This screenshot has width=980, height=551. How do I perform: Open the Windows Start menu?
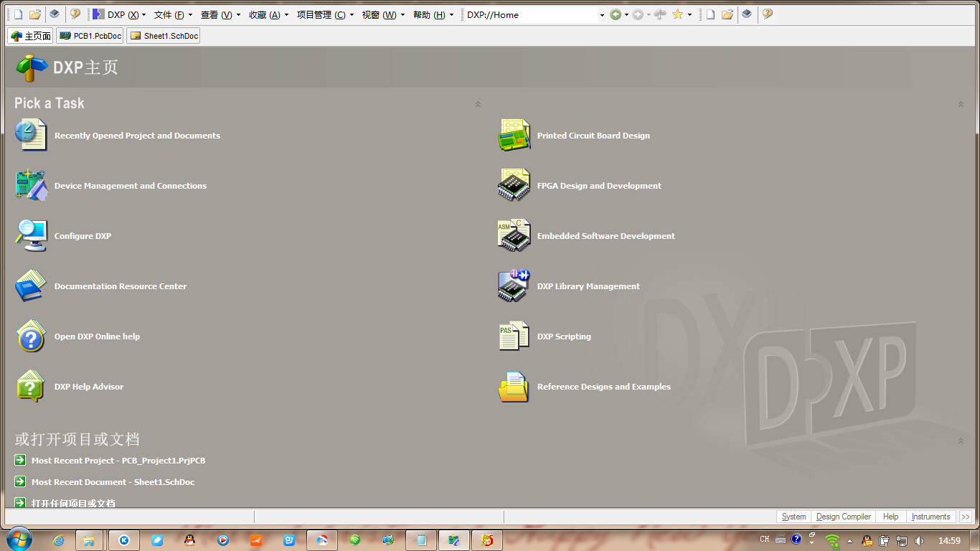19,540
